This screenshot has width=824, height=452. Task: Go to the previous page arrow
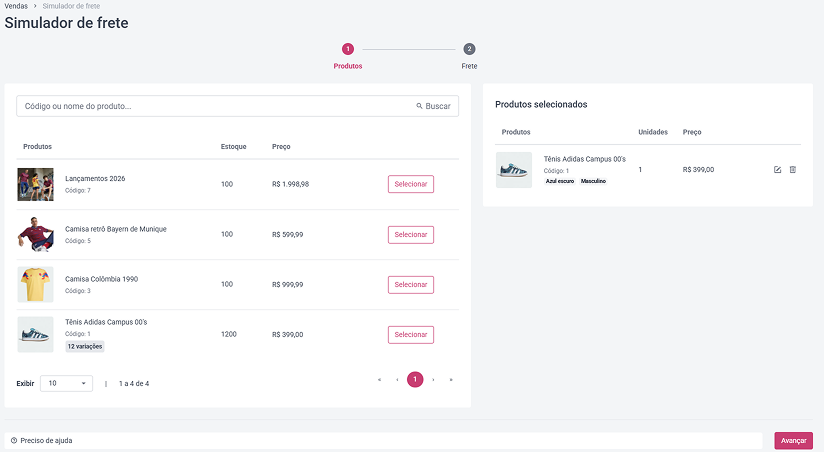click(397, 379)
